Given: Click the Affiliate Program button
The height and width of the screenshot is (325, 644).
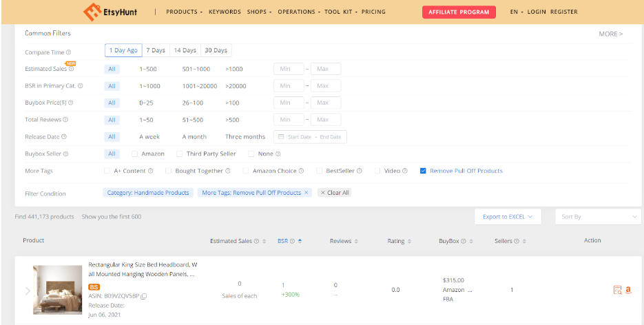Looking at the screenshot, I should (459, 12).
